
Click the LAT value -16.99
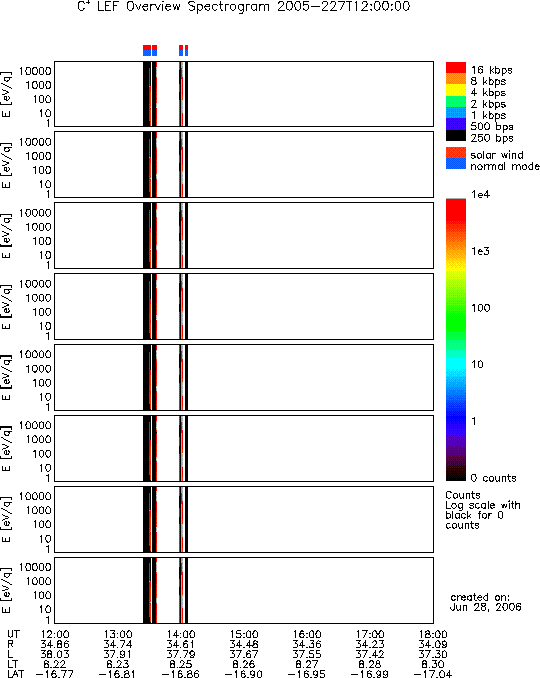(370, 674)
